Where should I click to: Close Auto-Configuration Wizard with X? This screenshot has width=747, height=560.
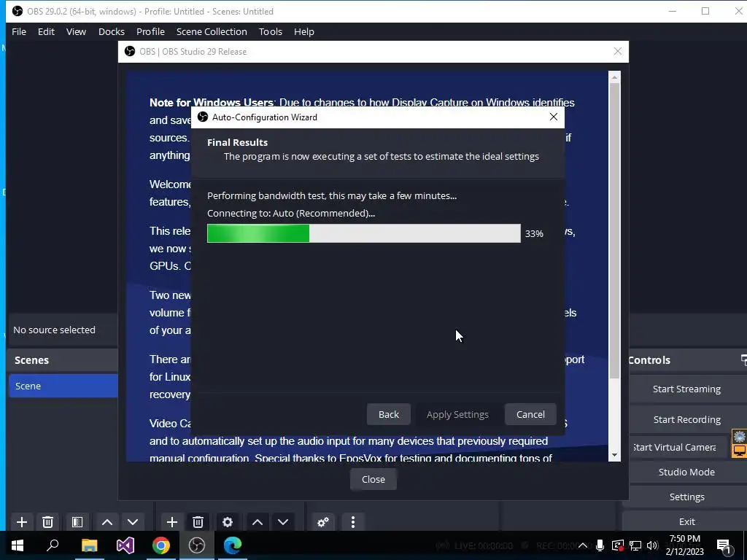[x=553, y=117]
